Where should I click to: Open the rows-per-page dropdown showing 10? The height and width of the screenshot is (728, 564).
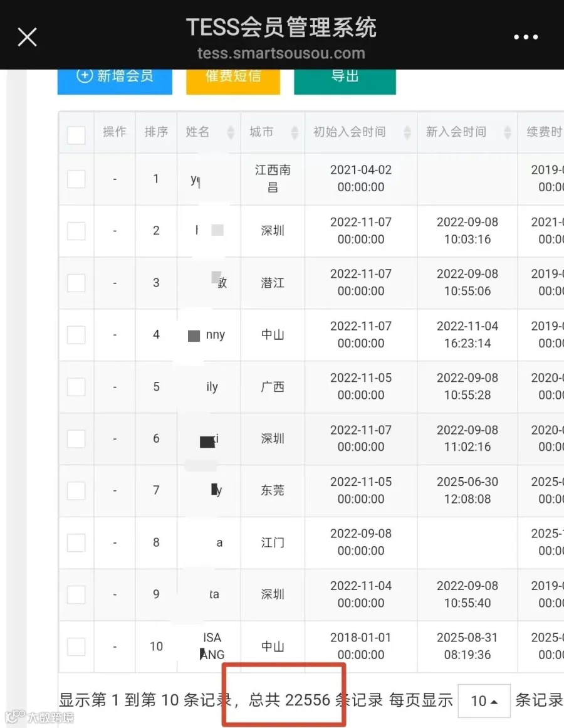coord(484,700)
